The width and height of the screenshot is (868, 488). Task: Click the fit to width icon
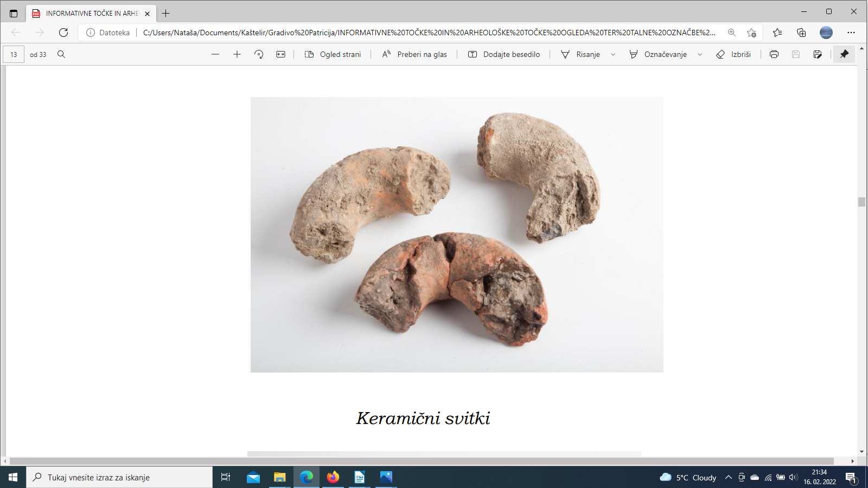pos(280,54)
